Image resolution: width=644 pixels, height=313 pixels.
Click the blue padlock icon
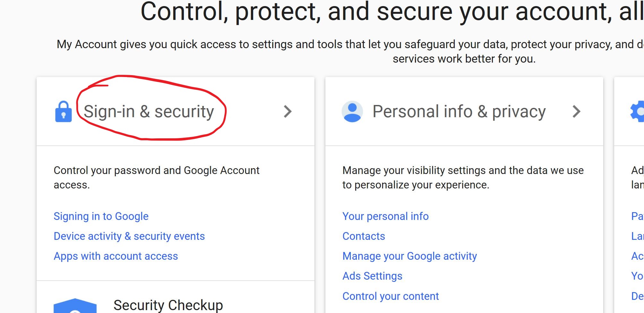64,111
